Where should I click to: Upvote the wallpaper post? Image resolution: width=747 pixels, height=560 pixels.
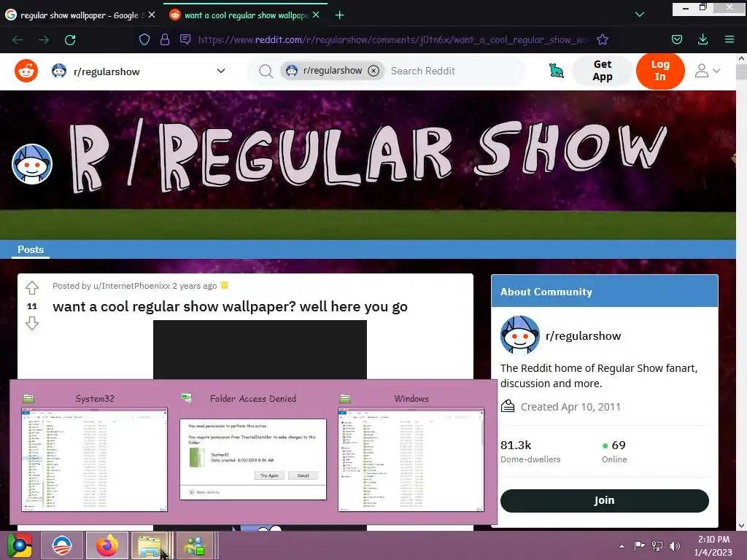32,287
